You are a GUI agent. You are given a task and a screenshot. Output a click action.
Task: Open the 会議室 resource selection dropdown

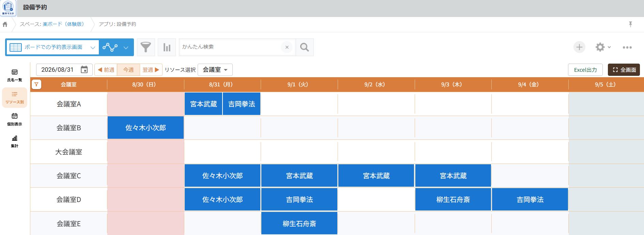click(x=215, y=70)
